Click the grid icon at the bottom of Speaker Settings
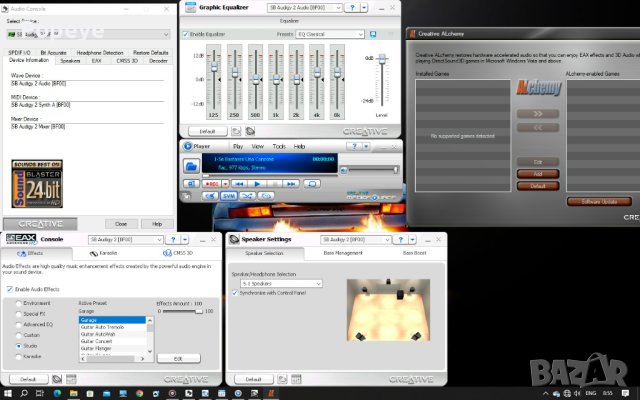The height and width of the screenshot is (400, 640). [x=296, y=379]
